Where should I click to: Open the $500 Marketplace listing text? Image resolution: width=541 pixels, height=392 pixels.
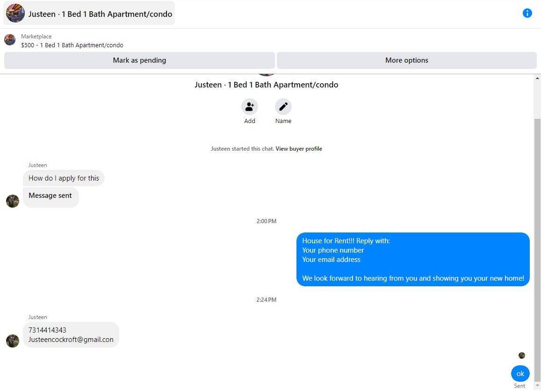tap(72, 45)
